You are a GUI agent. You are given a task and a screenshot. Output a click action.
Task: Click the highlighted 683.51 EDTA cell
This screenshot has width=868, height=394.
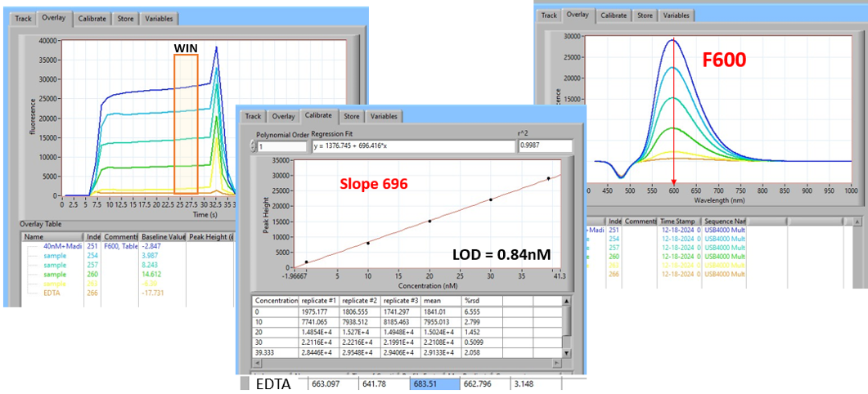tap(433, 385)
